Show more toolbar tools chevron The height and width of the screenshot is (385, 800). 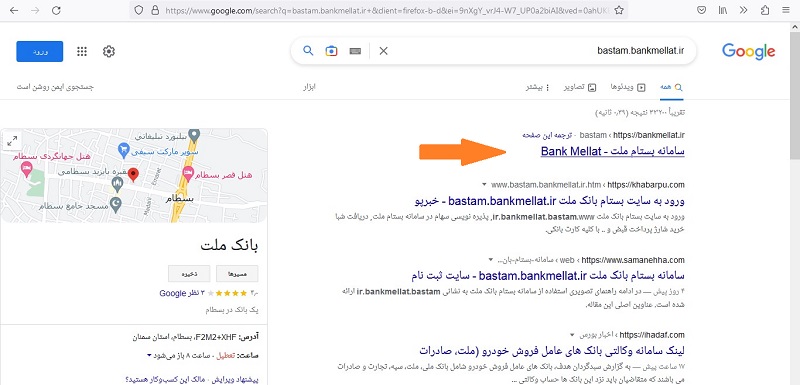[x=744, y=10]
